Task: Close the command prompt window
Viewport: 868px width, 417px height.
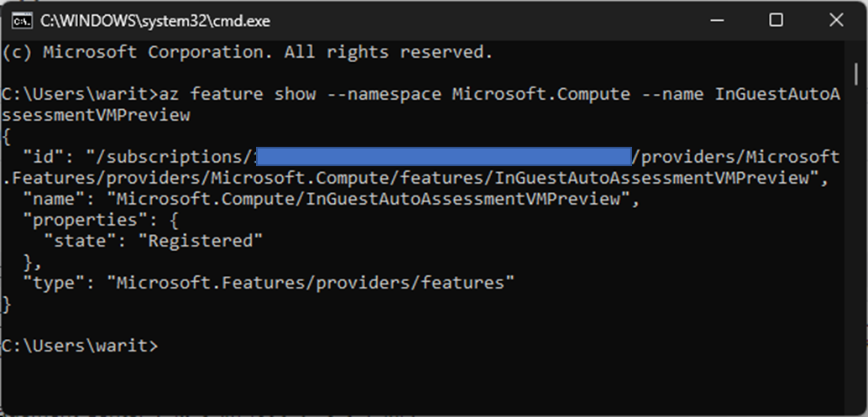Action: click(836, 20)
